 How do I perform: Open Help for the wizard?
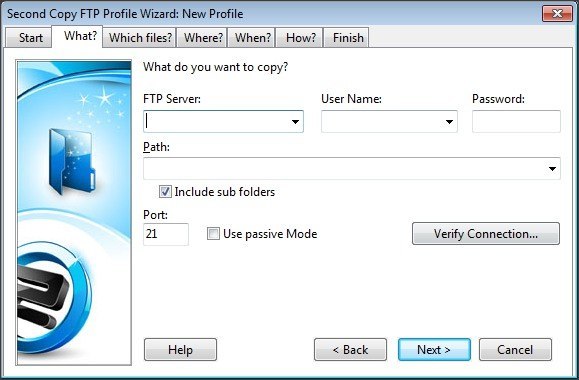pos(180,349)
